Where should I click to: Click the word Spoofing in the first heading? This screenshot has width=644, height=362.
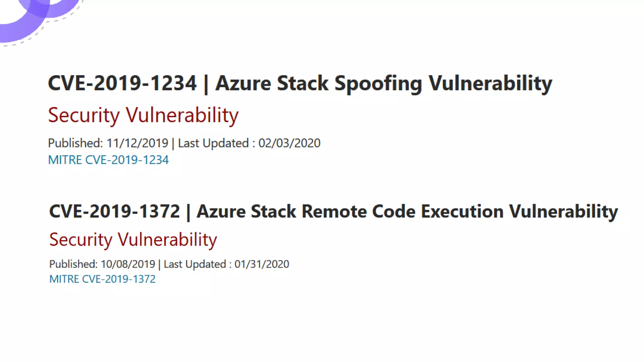coord(378,84)
